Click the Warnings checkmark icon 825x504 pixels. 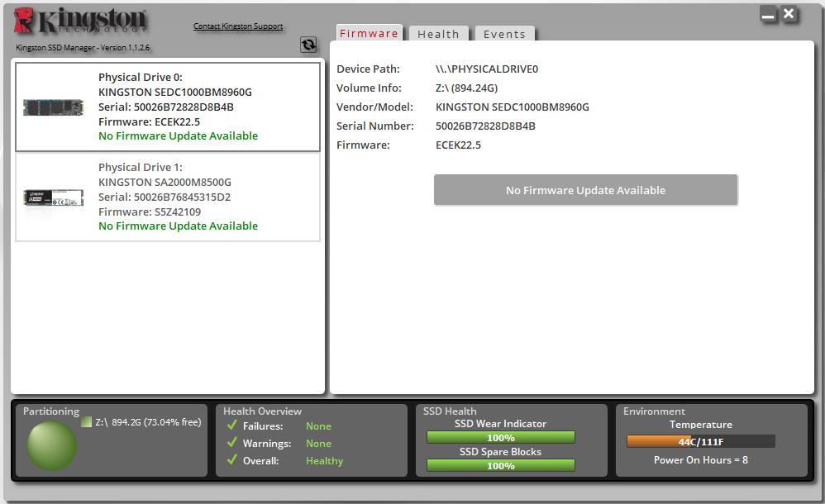point(232,443)
